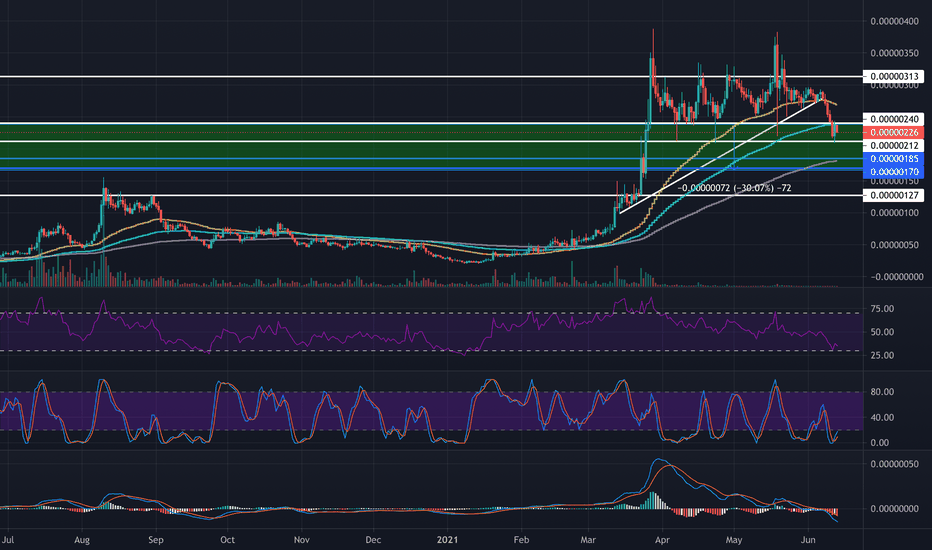Screen dimensions: 932x550
Task: Click the 0.00000350 price axis value
Action: 894,54
